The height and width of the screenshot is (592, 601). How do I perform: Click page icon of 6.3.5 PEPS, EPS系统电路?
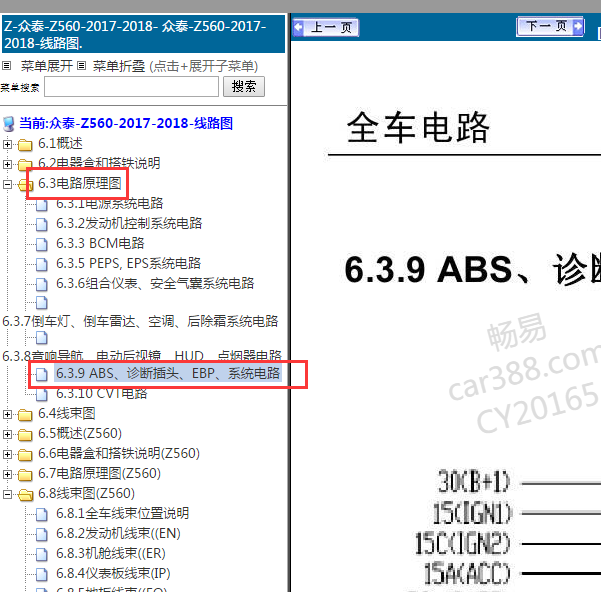tap(42, 264)
